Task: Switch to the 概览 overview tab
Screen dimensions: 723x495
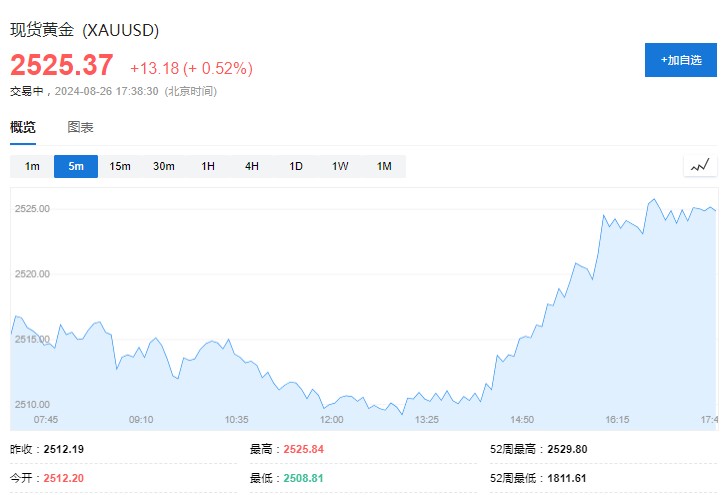Action: (23, 127)
